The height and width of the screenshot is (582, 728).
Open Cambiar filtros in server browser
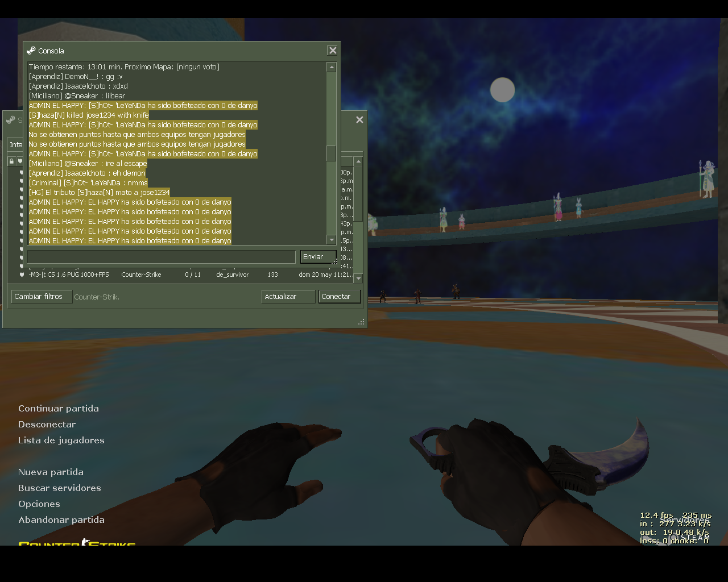tap(42, 297)
